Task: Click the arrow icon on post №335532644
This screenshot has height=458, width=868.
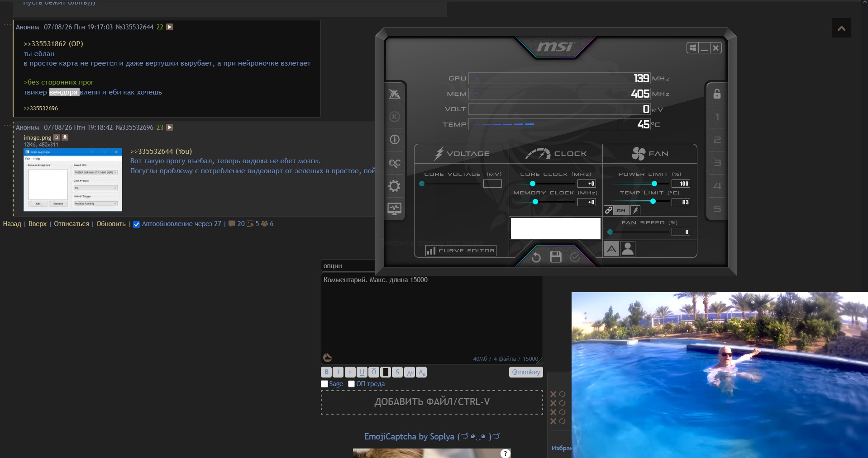Action: pyautogui.click(x=170, y=27)
